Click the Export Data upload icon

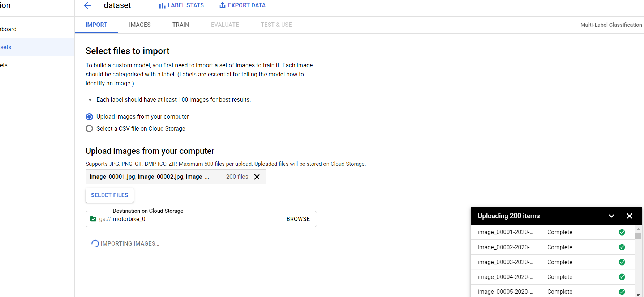pyautogui.click(x=222, y=5)
